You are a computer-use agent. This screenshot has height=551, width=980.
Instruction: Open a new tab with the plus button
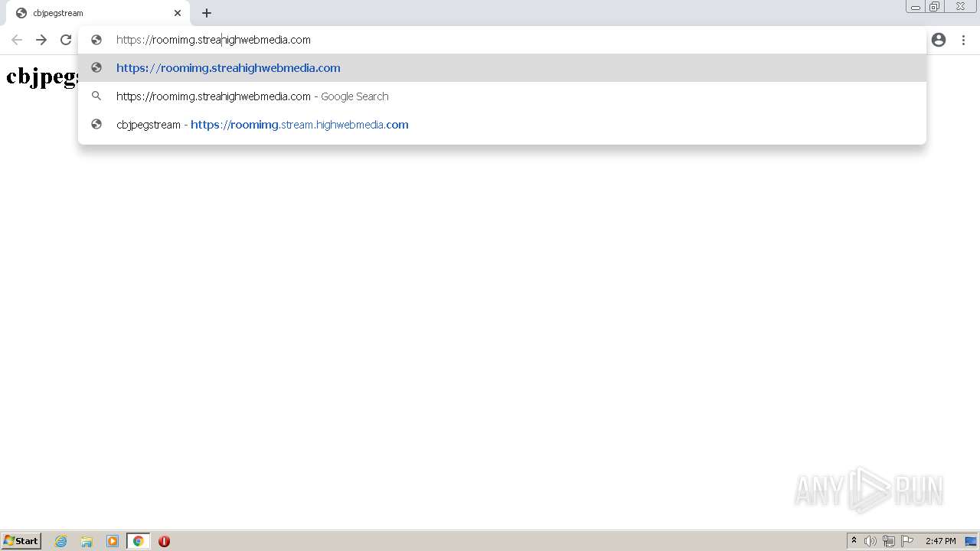pos(207,13)
